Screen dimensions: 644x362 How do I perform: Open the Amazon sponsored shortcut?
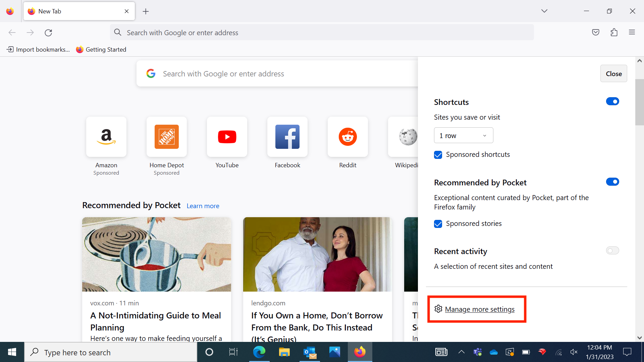[106, 137]
